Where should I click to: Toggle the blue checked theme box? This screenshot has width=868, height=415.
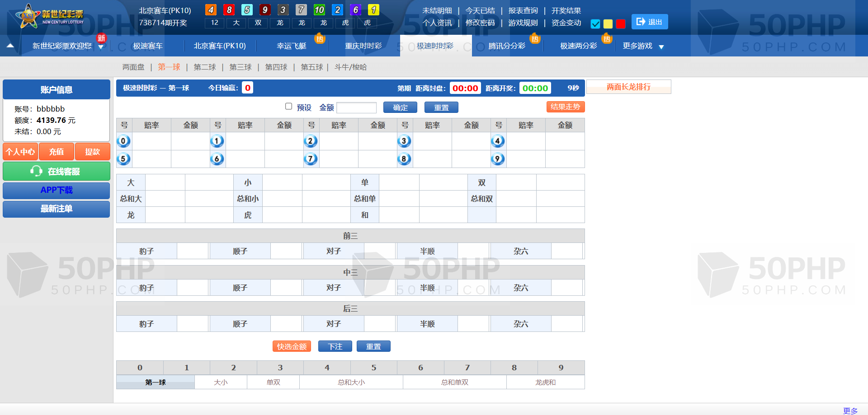point(595,24)
